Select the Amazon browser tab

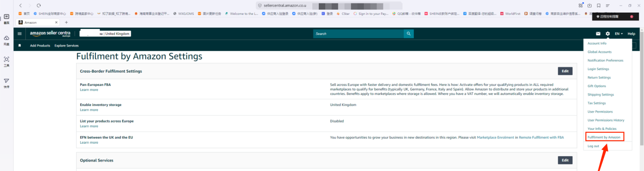pyautogui.click(x=38, y=22)
